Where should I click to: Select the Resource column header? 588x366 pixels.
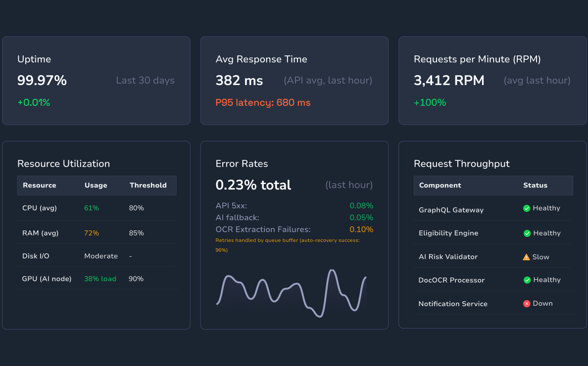[x=40, y=185]
